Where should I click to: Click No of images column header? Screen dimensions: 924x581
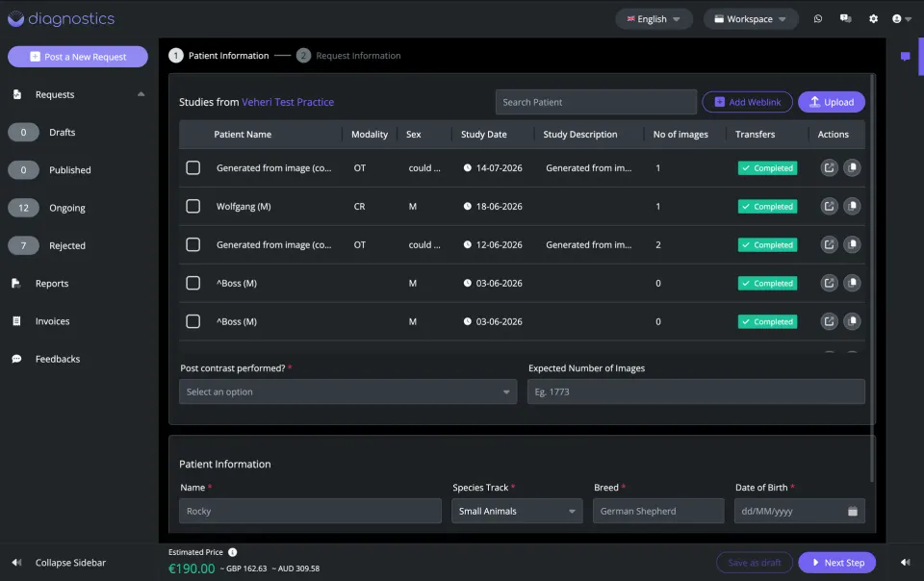[680, 135]
